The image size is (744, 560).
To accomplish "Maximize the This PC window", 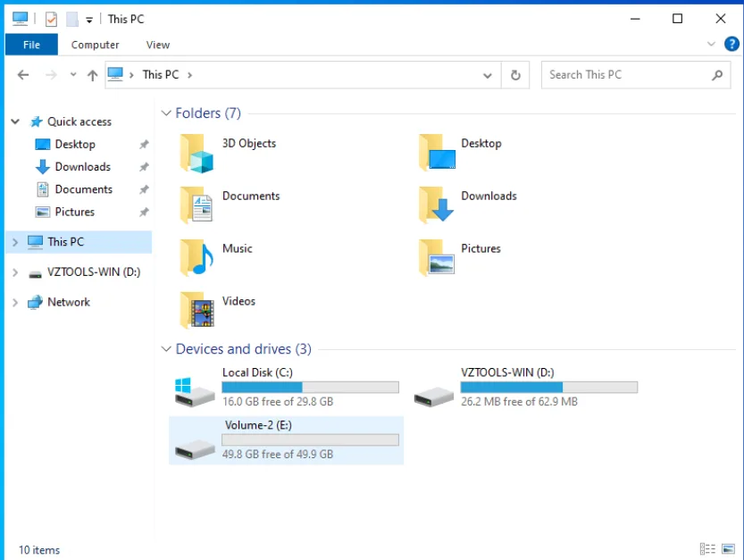I will 678,19.
